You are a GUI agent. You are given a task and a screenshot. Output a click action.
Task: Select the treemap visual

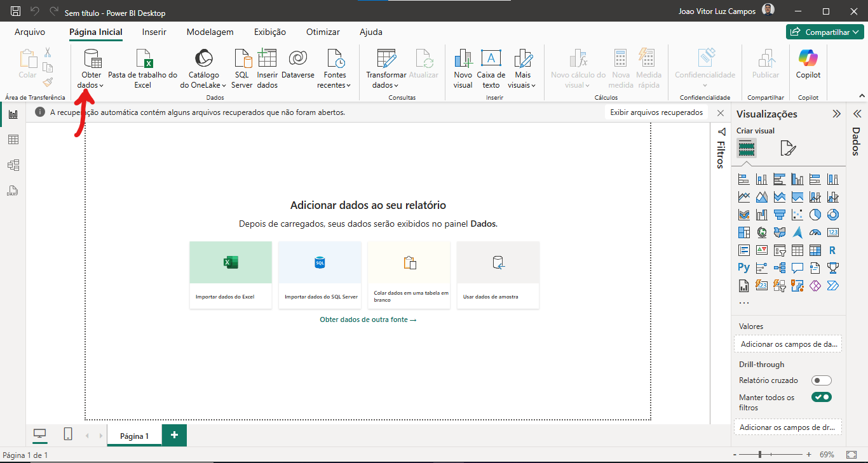(744, 232)
